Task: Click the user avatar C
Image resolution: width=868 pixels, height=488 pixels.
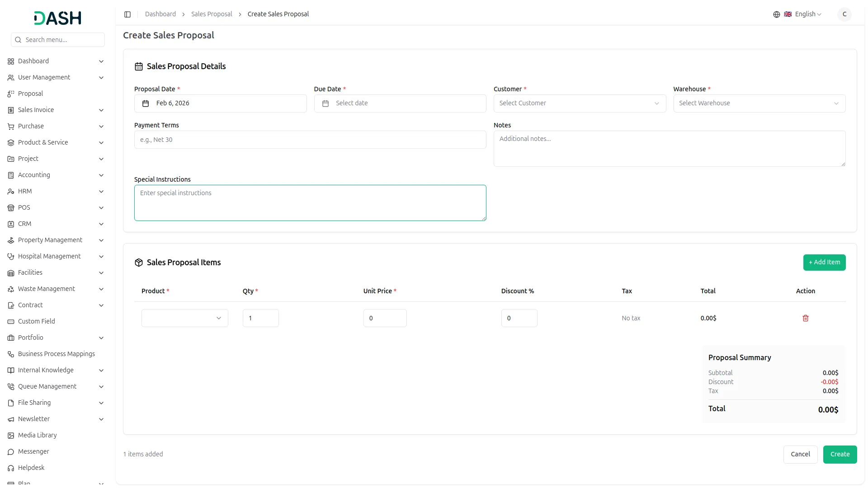Action: [844, 14]
